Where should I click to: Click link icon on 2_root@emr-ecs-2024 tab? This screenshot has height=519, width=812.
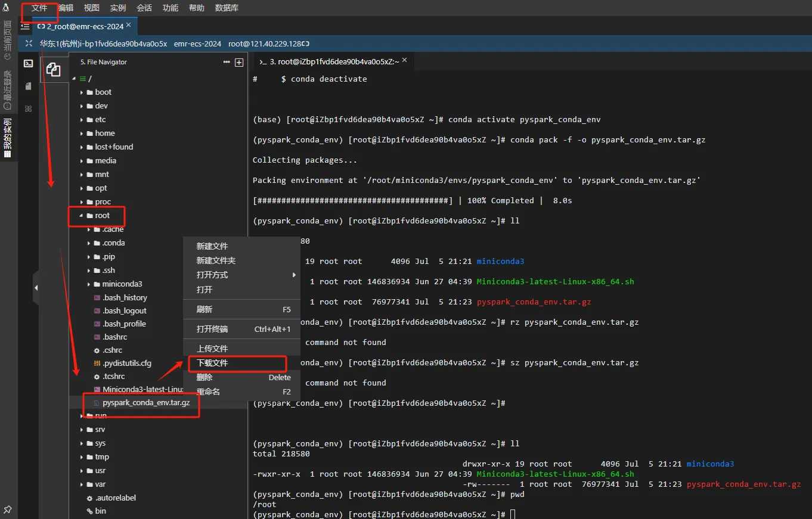point(41,26)
